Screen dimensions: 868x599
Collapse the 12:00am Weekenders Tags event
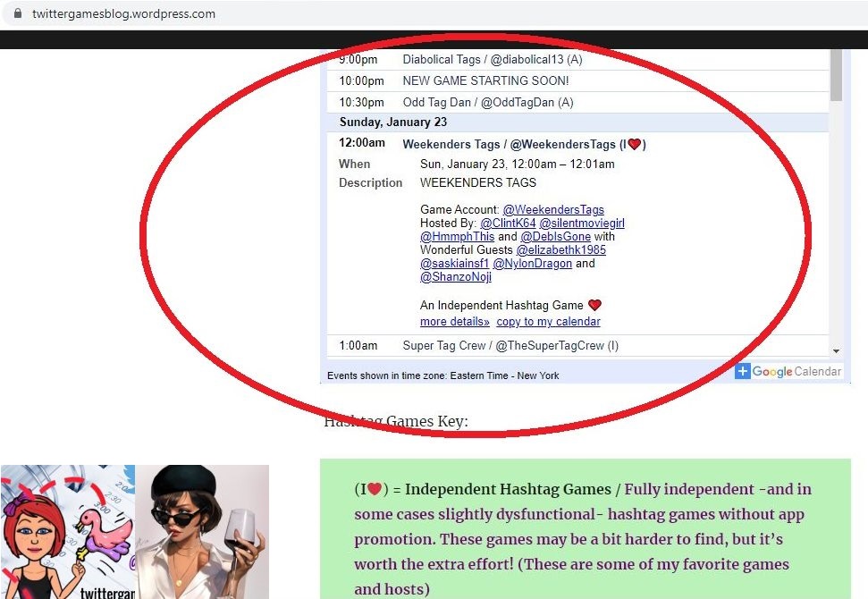coord(524,145)
